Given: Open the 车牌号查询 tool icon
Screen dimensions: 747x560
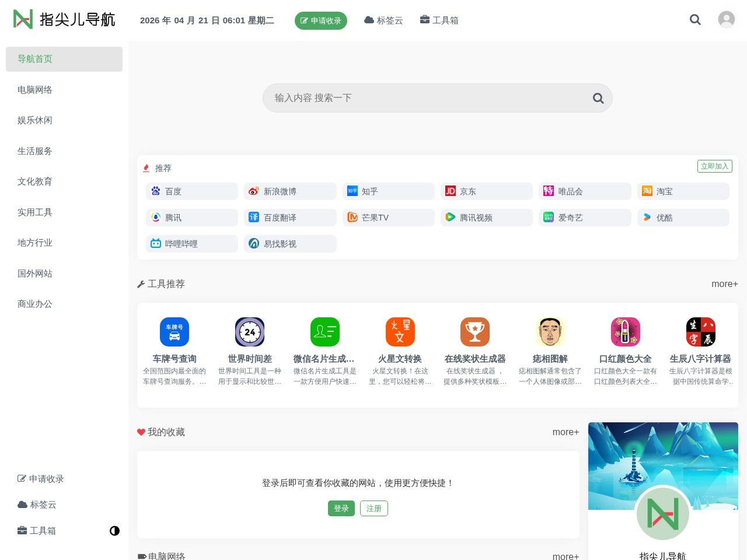Looking at the screenshot, I should (x=174, y=331).
